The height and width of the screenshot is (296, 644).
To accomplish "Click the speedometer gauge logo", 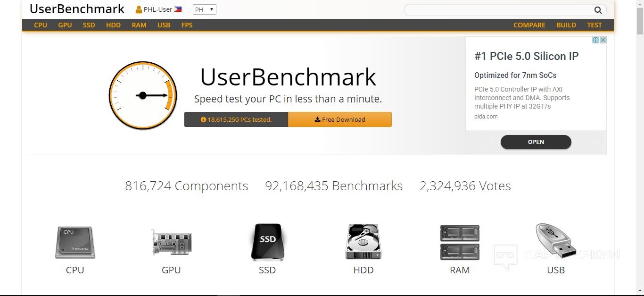I will point(143,95).
